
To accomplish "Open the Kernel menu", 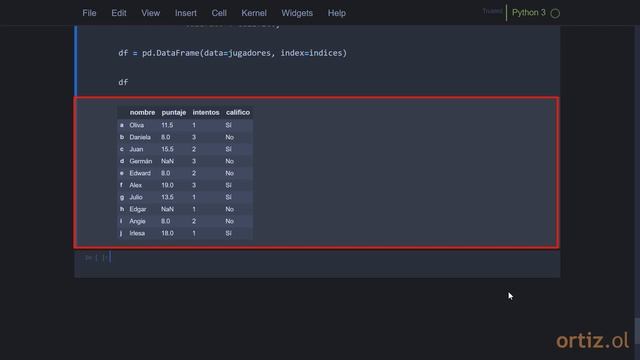I will (254, 13).
